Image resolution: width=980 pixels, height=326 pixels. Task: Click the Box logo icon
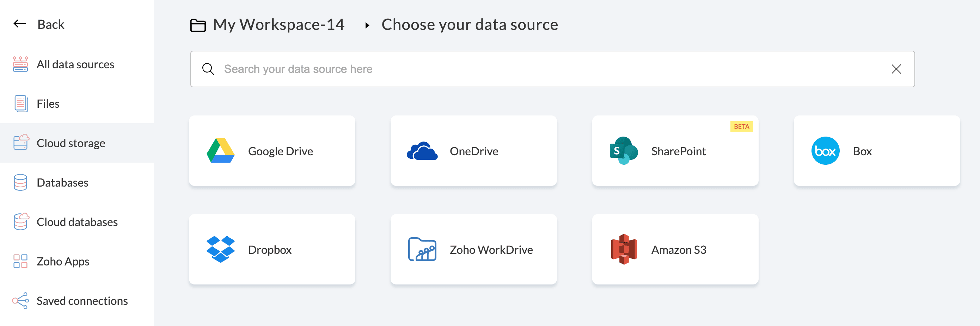825,151
